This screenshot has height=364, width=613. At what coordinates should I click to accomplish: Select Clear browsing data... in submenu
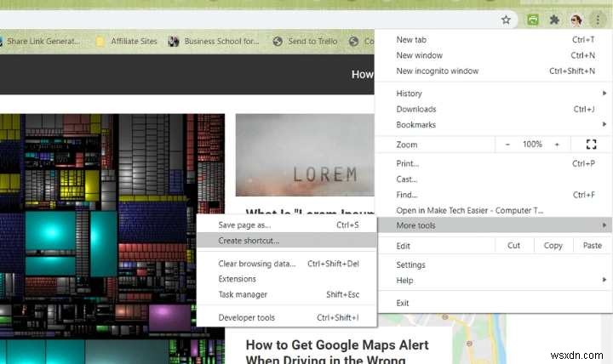pyautogui.click(x=287, y=264)
